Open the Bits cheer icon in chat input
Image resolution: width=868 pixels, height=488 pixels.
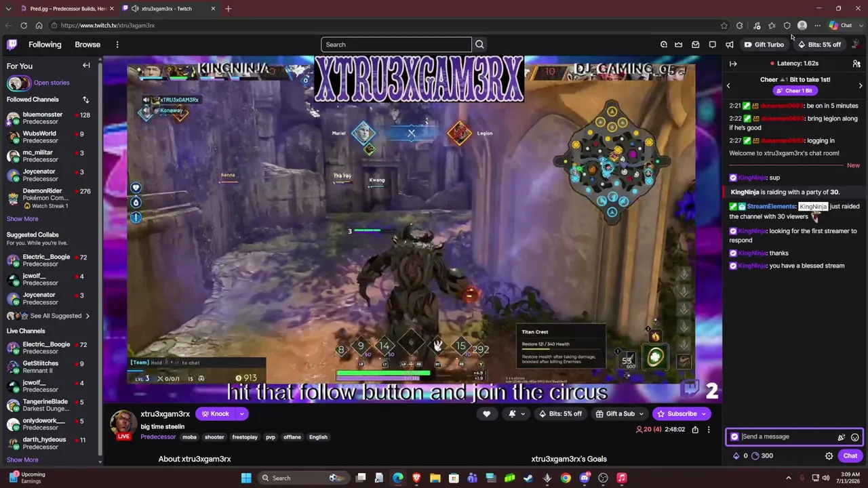842,437
